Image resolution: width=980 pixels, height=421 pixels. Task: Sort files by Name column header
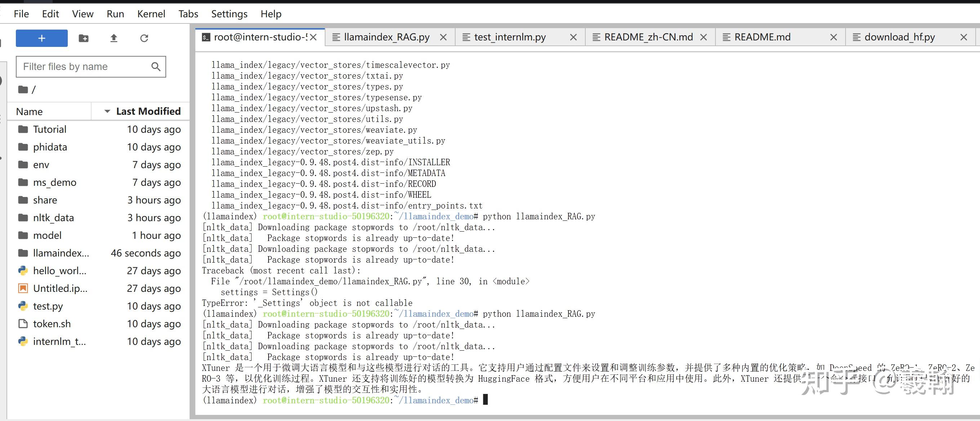click(x=49, y=111)
